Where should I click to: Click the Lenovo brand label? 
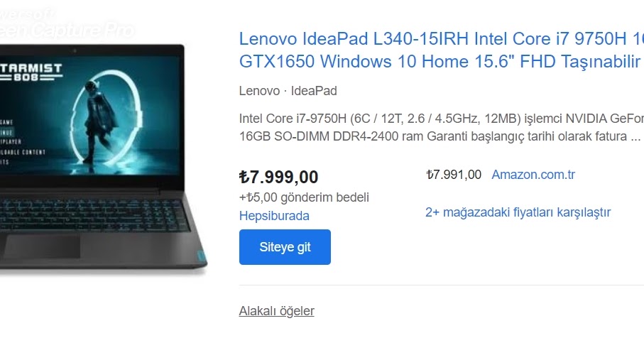[259, 91]
